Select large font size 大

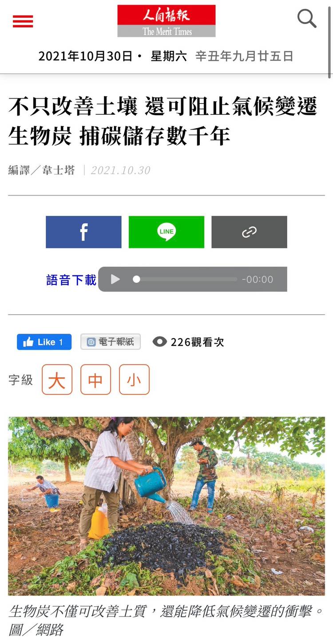click(57, 380)
